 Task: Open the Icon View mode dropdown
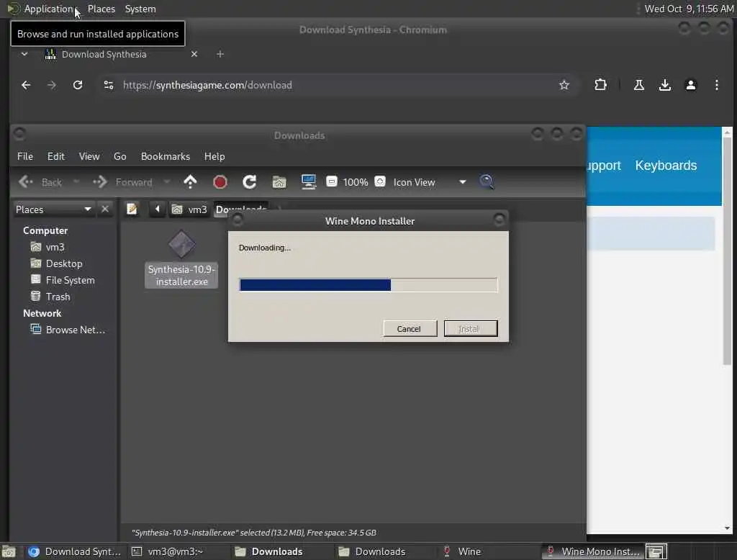(x=430, y=182)
